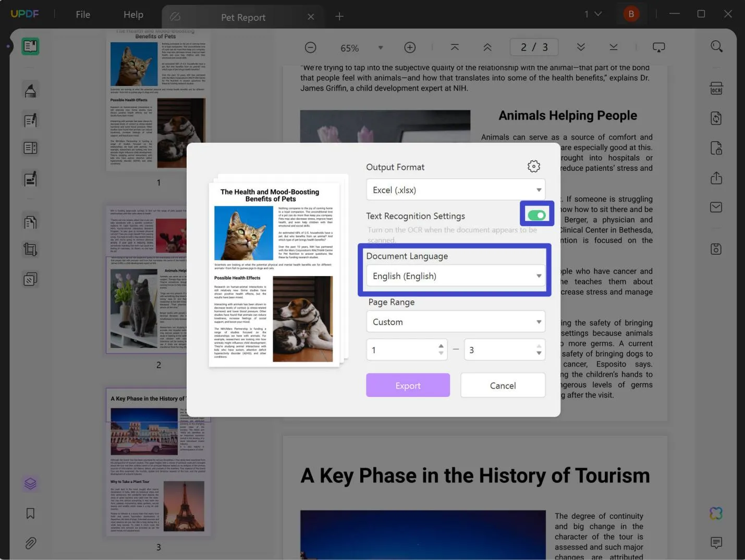Screen dimensions: 745x560
Task: Open the Help menu
Action: click(133, 15)
